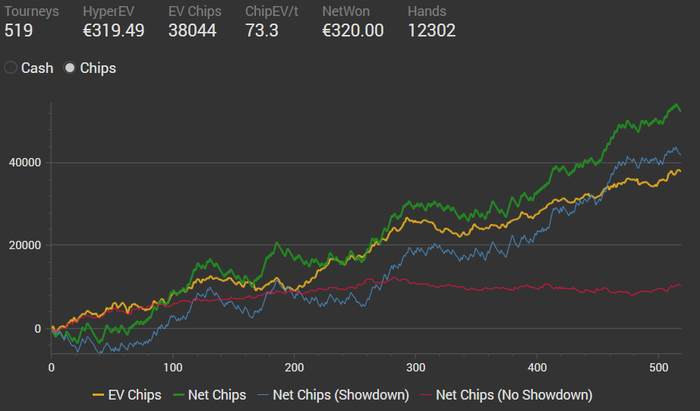Click the NetWon stat label

(346, 11)
